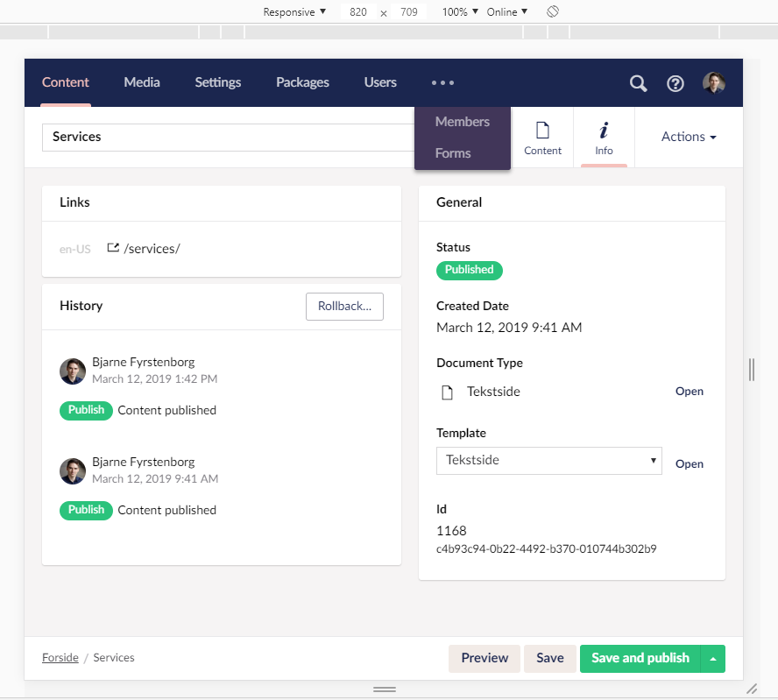This screenshot has height=700, width=778.
Task: Click the right viewport resize handle
Action: [752, 370]
